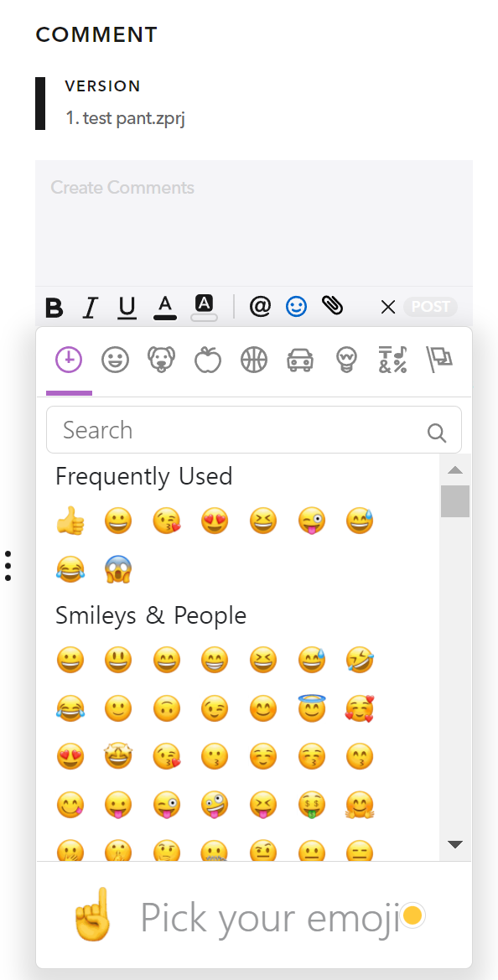Post the comment
Viewport: 498px width, 980px height.
click(x=431, y=307)
